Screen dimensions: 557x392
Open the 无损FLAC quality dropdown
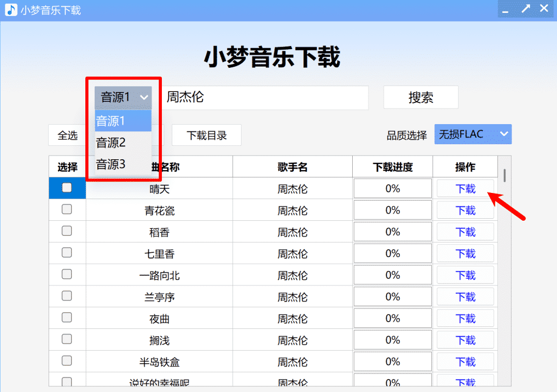click(x=472, y=134)
